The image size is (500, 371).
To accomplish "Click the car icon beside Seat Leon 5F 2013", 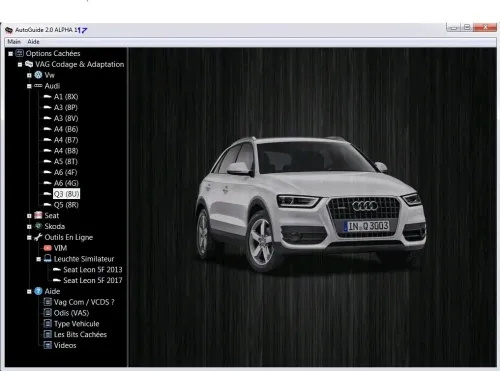I will 57,269.
